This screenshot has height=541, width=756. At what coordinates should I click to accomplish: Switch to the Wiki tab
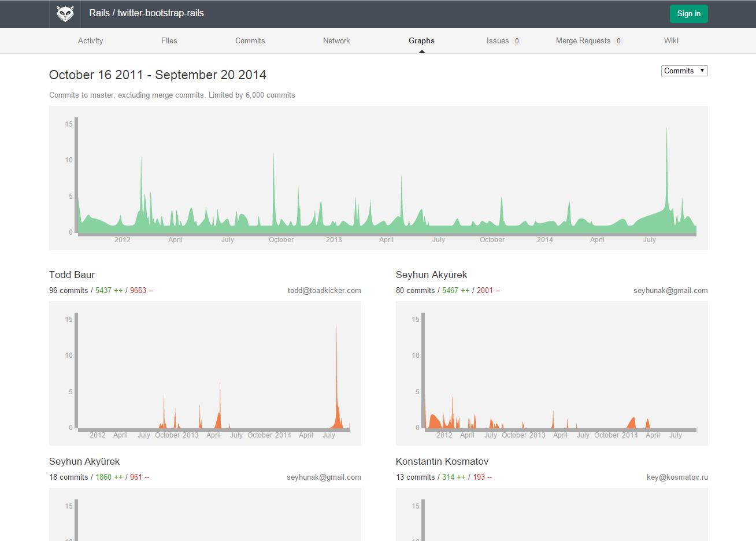click(x=671, y=40)
